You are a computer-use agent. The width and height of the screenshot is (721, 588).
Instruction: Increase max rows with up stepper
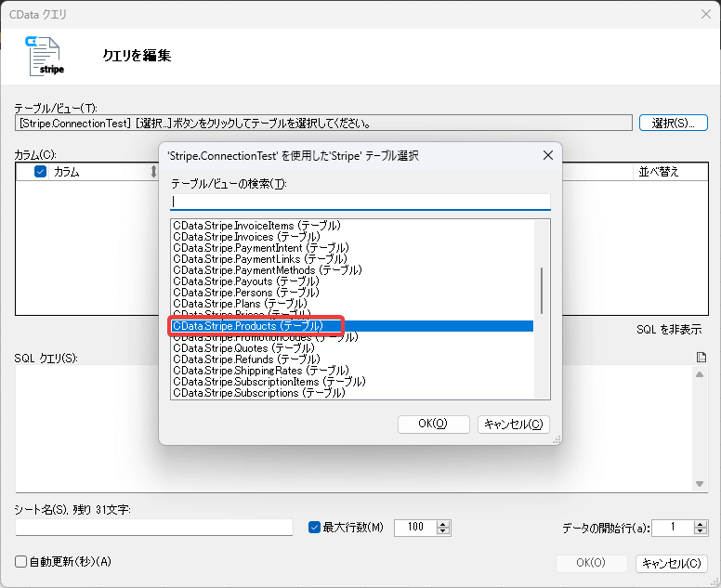(x=443, y=524)
